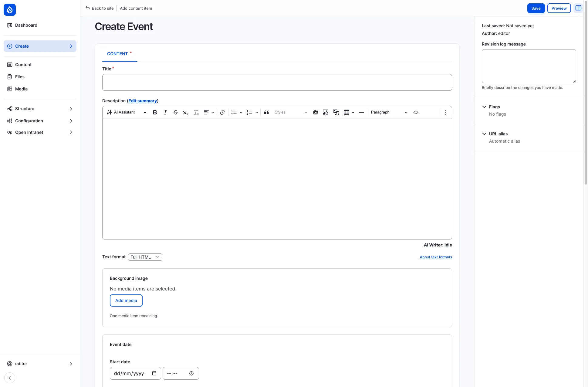Collapse the Flags section
The width and height of the screenshot is (588, 387).
point(495,107)
